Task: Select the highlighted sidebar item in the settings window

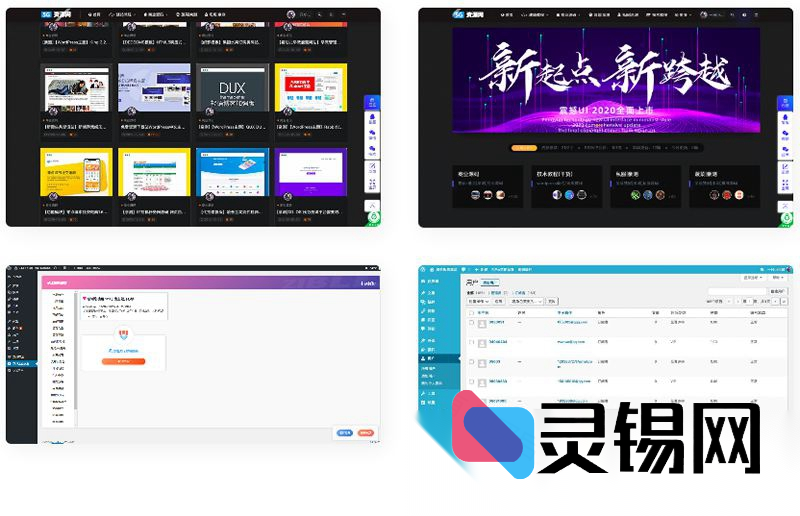Action: point(22,364)
